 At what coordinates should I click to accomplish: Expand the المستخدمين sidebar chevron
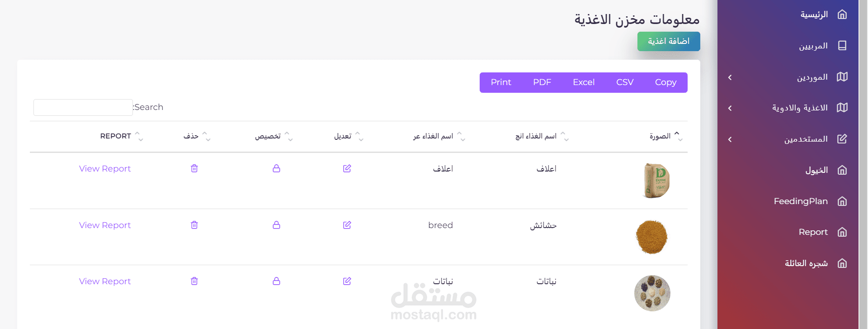click(730, 139)
